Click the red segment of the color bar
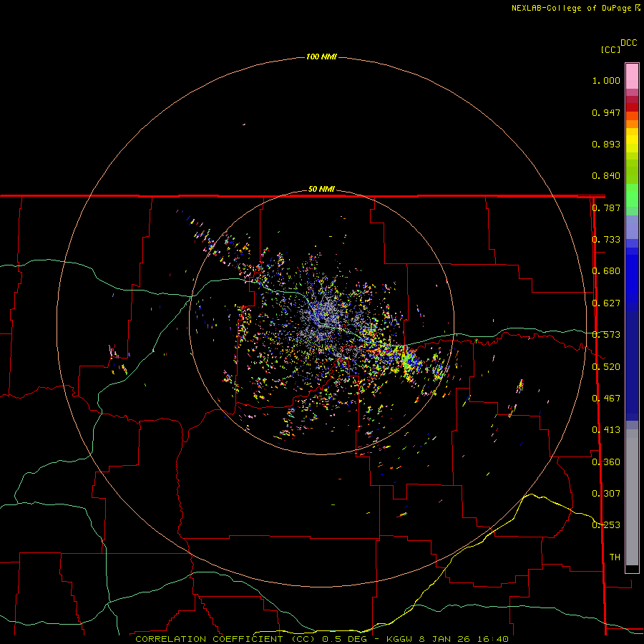Image resolution: width=644 pixels, height=644 pixels. pyautogui.click(x=632, y=107)
